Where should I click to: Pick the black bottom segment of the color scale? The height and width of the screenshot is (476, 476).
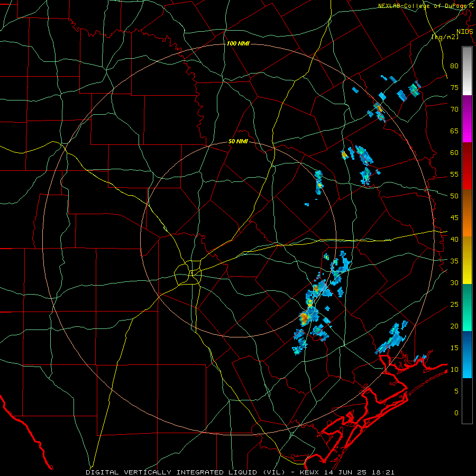(x=467, y=401)
